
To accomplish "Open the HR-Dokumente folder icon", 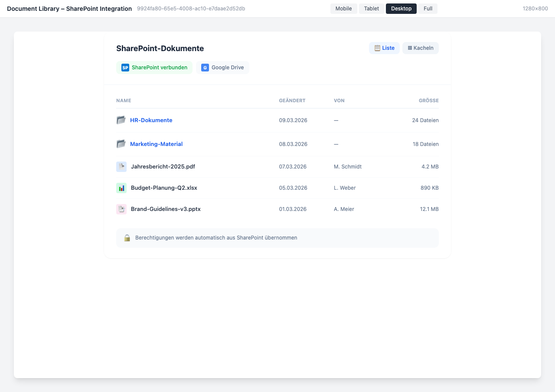I will click(x=121, y=120).
